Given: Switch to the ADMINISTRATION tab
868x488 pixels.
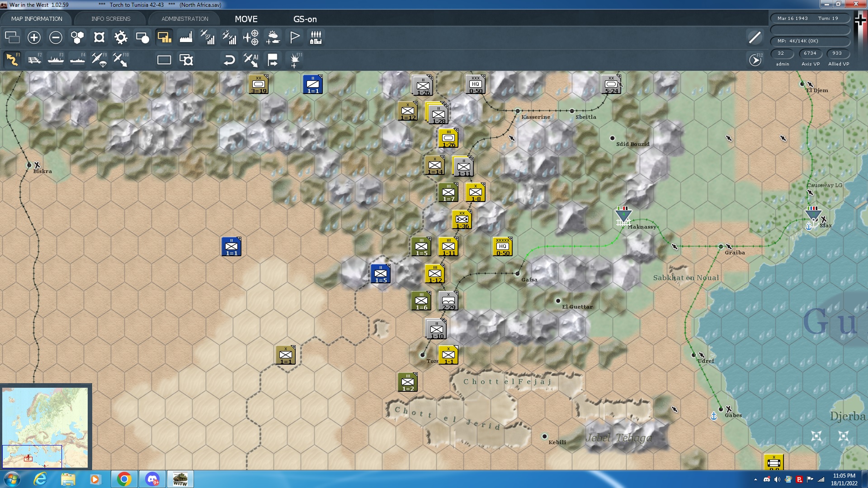Looking at the screenshot, I should tap(185, 19).
